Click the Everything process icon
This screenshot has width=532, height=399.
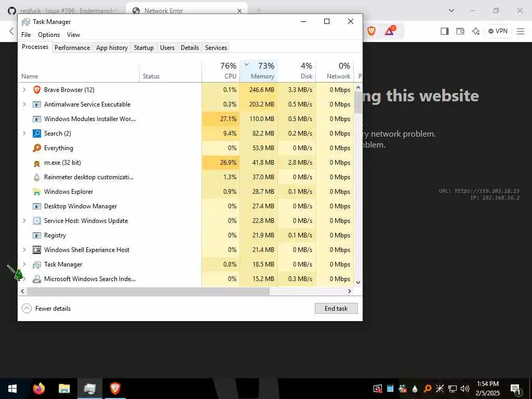[37, 148]
